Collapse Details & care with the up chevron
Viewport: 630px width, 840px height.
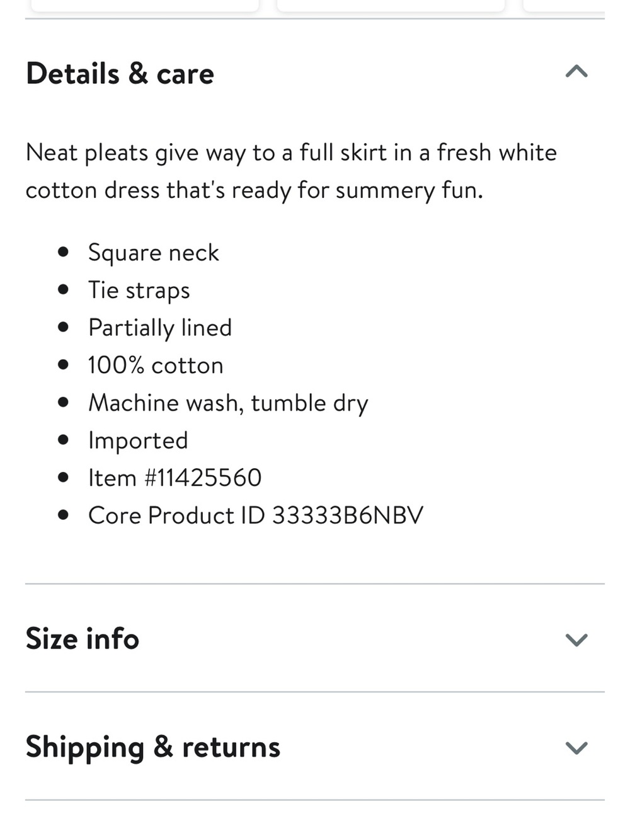[576, 71]
